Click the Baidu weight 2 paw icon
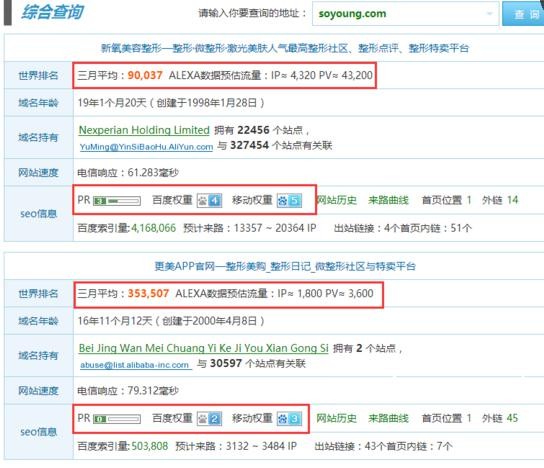Viewport: 544px width, 468px height. pyautogui.click(x=209, y=419)
